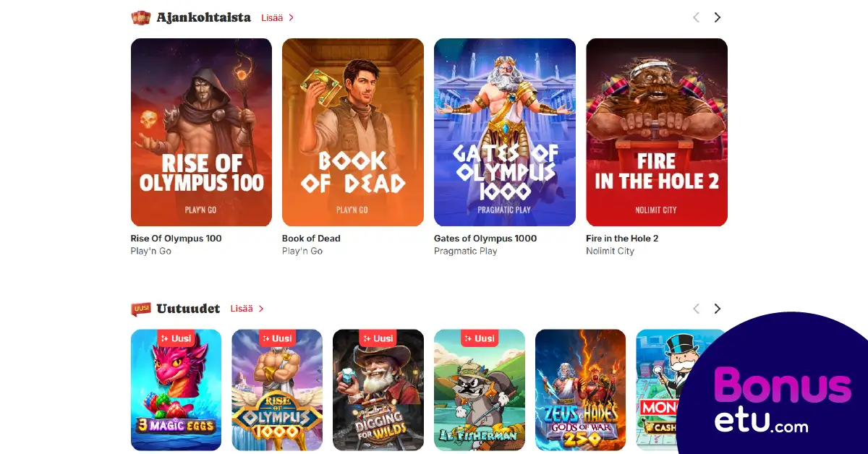Go to previous Ajankohtaista games with left arrow
Viewport: 868px width, 454px height.
[696, 17]
